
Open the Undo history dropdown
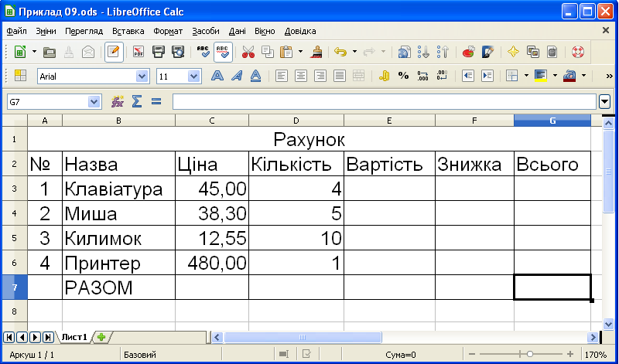pos(354,52)
